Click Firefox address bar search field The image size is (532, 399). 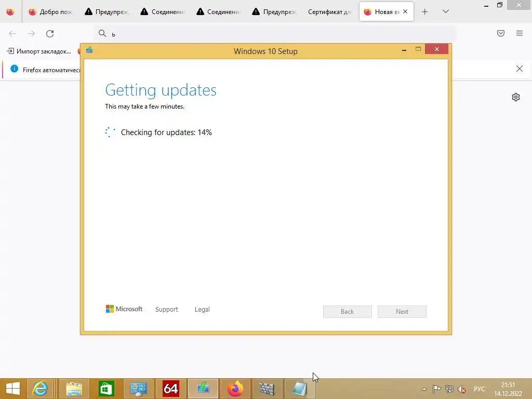[275, 34]
